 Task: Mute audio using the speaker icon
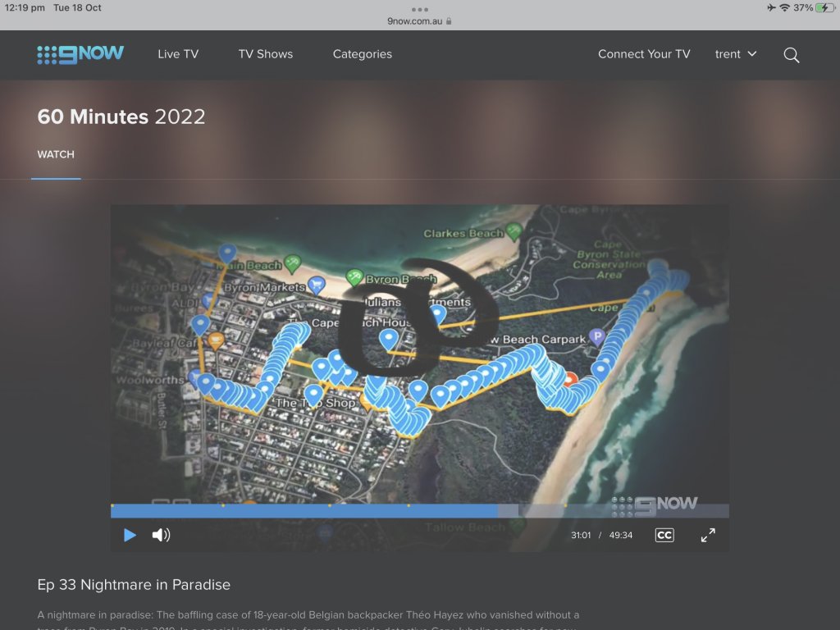pyautogui.click(x=161, y=535)
